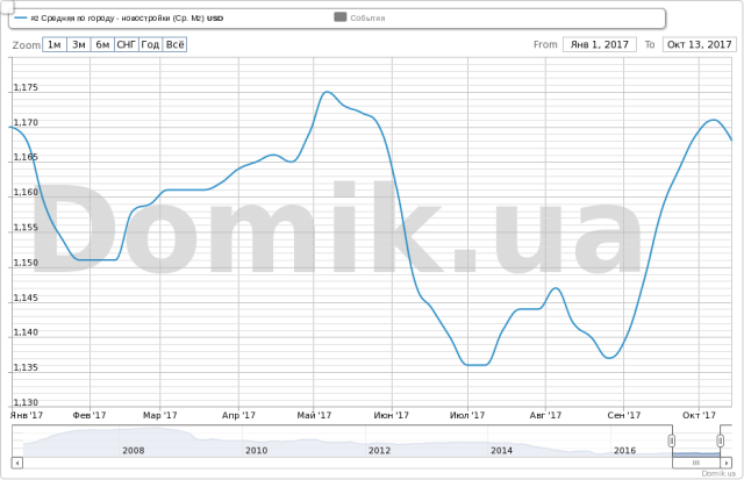Viewport: 744px width, 480px height.
Task: Open the Domik.ua credit link
Action: click(718, 473)
